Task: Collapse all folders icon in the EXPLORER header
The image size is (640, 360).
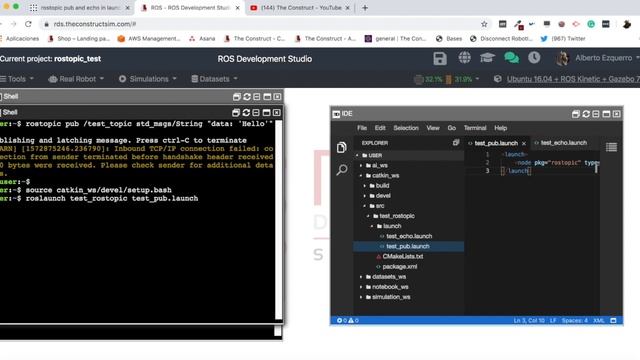Action: pyautogui.click(x=456, y=142)
